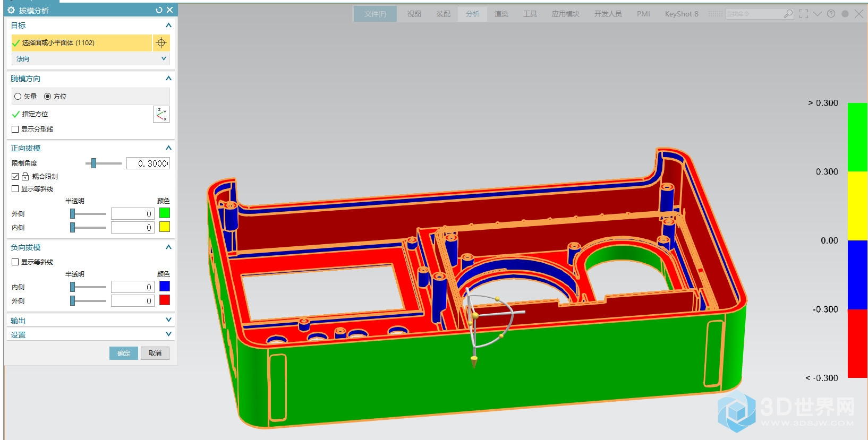Switch to the PMI tab
This screenshot has height=440, width=868.
(x=643, y=14)
